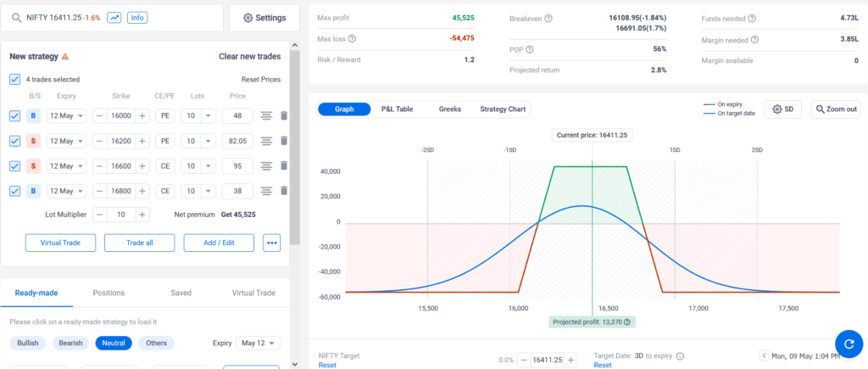This screenshot has width=868, height=369.
Task: Toggle Buy/Sell S button on 16200 row
Action: tap(33, 141)
